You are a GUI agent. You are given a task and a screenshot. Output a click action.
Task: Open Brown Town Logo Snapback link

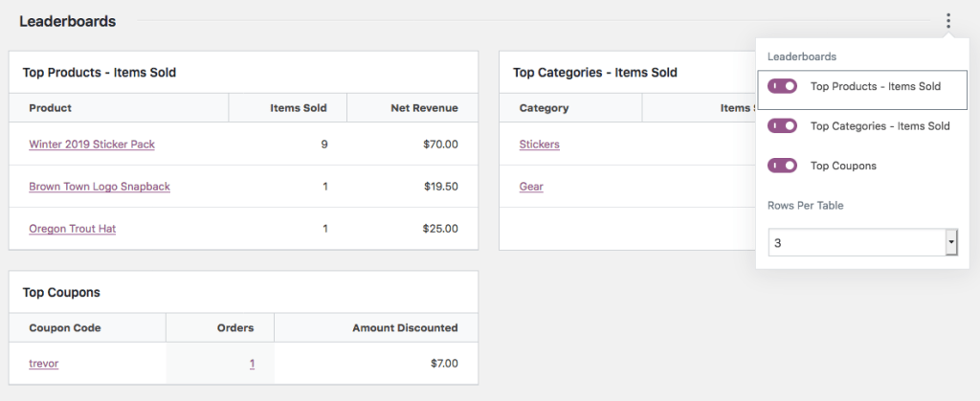click(x=100, y=187)
